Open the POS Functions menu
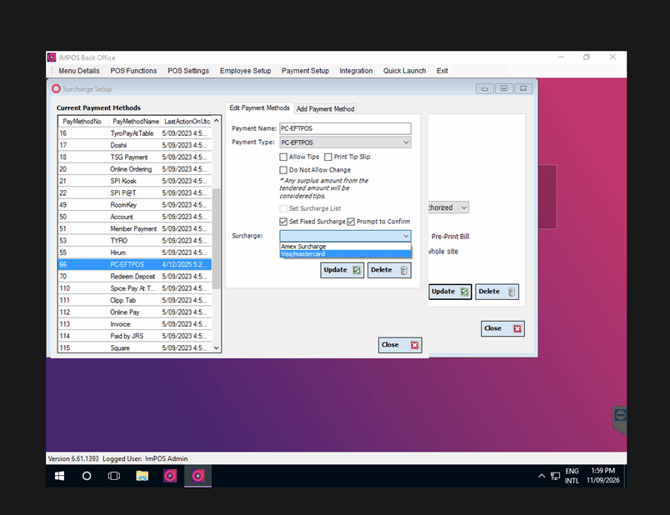This screenshot has width=670, height=515. (x=133, y=71)
